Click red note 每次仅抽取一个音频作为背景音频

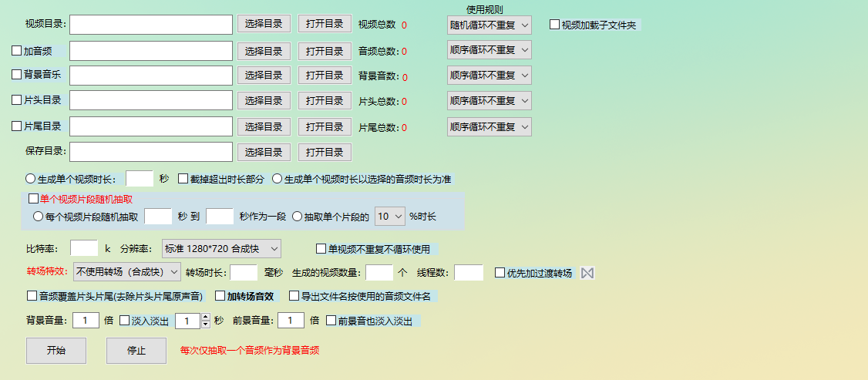251,350
